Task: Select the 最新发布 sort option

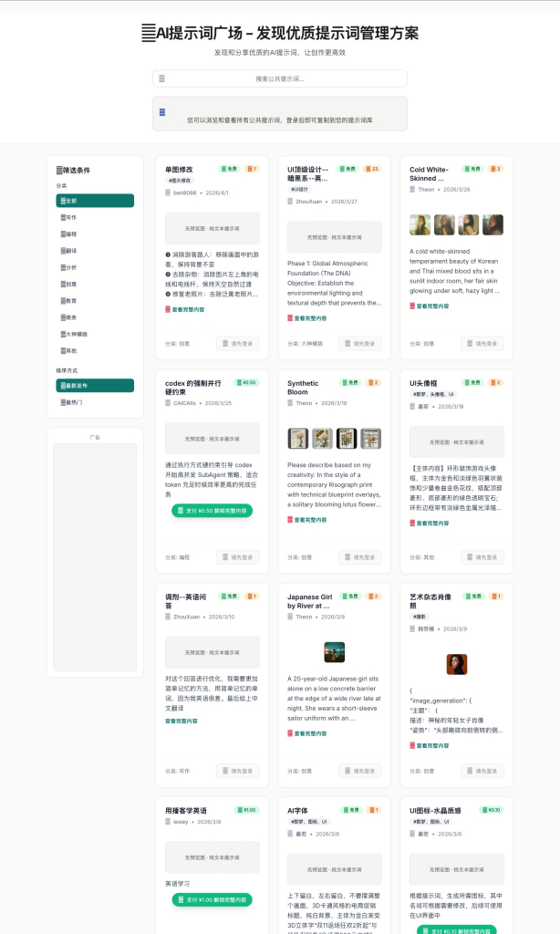Action: pos(94,386)
